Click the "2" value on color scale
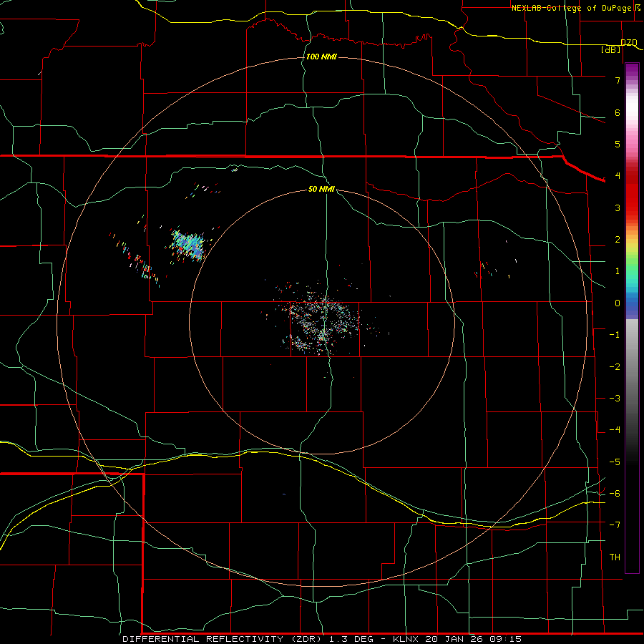644x644 pixels. coord(618,240)
